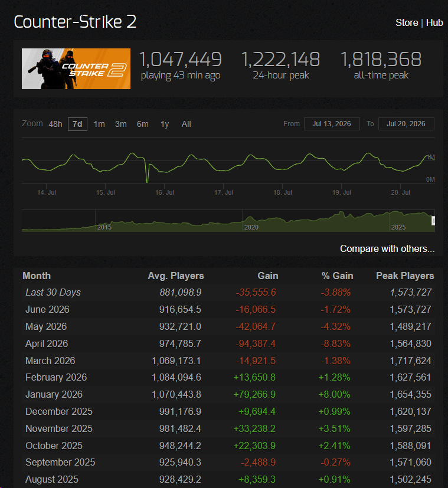Click the Month column header
448x488 pixels.
pyautogui.click(x=37, y=276)
